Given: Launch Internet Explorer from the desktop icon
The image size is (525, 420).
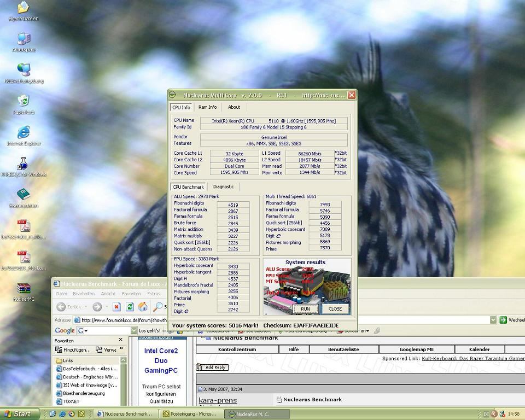Looking at the screenshot, I should [x=24, y=132].
